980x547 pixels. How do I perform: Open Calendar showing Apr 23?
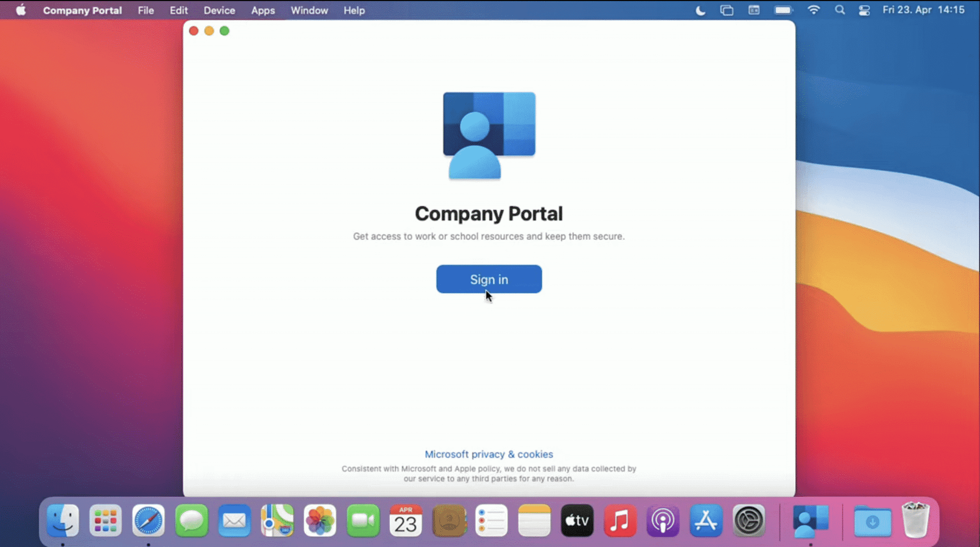(x=405, y=521)
